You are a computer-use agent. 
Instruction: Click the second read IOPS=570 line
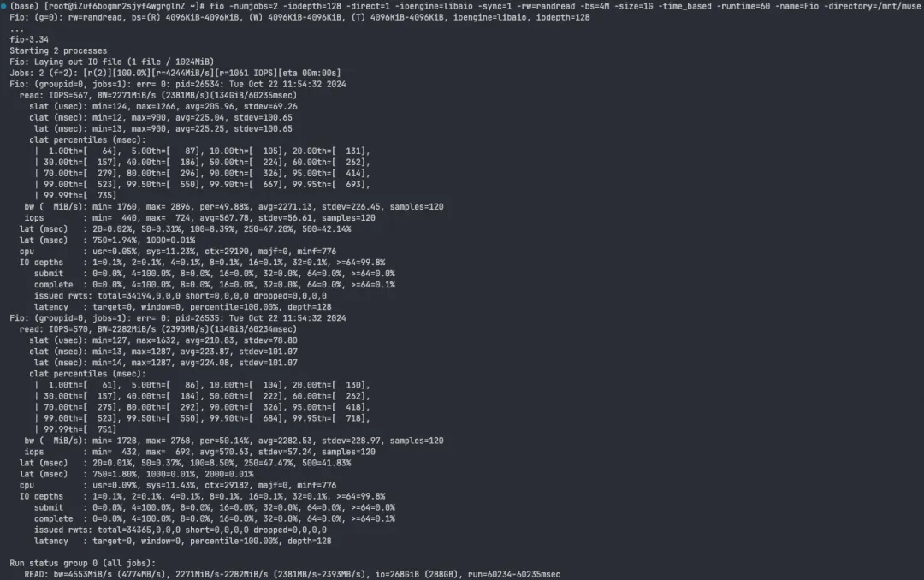tap(158, 329)
